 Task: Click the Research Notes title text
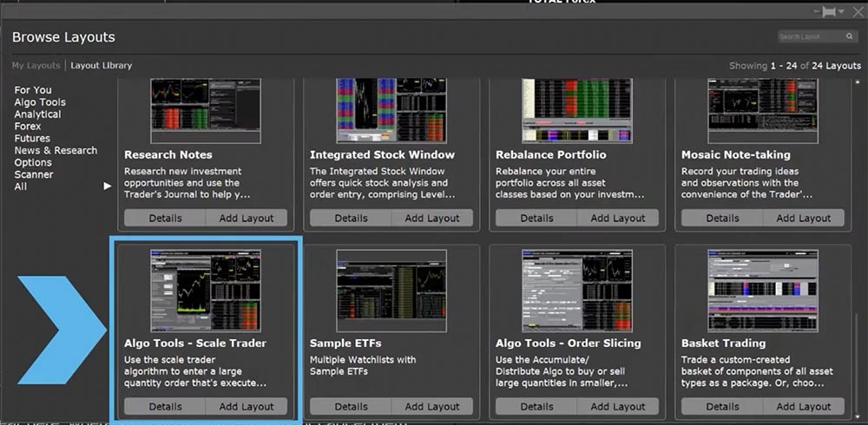point(168,155)
